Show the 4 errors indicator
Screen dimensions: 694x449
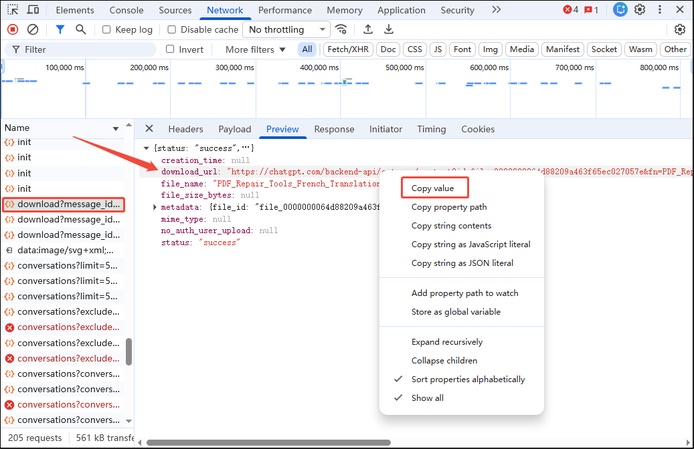[x=571, y=10]
